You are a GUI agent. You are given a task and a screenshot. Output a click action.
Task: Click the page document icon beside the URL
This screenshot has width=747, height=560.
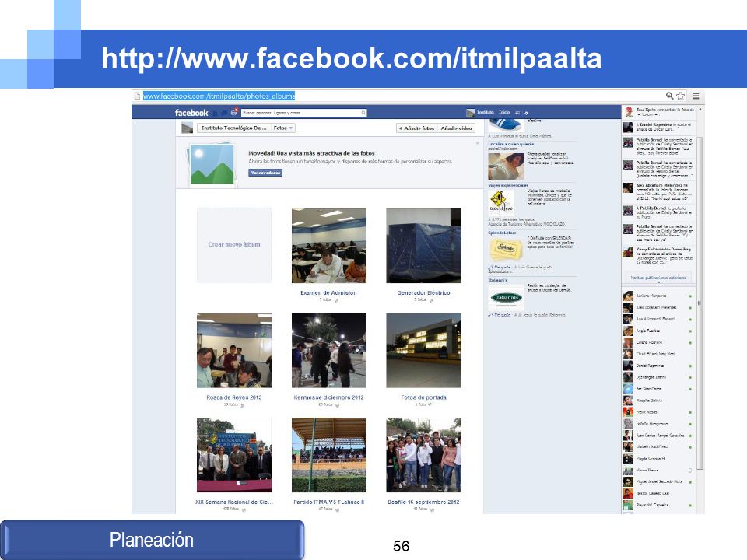137,96
